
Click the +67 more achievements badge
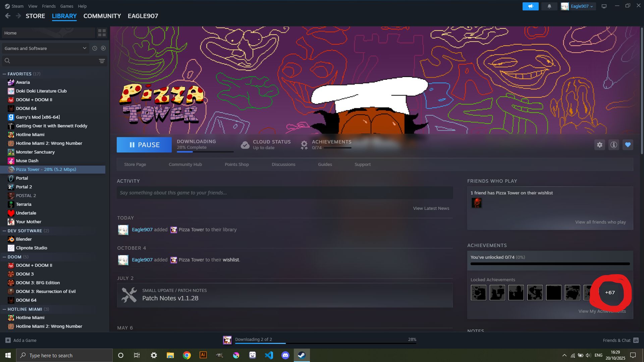click(610, 293)
